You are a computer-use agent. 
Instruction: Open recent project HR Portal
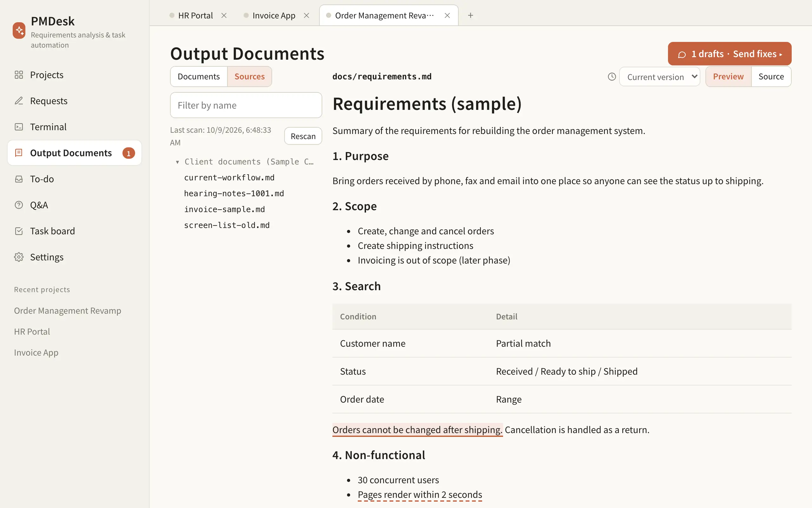[x=32, y=331]
